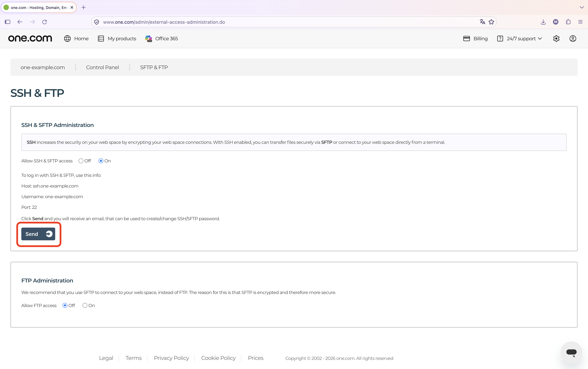Viewport: 588px width, 369px height.
Task: Open My products menu item
Action: coord(117,39)
